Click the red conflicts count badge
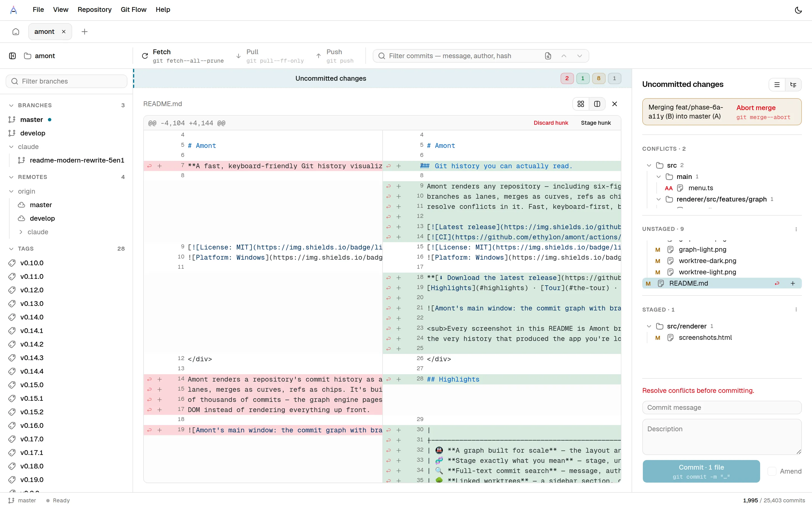 click(567, 78)
